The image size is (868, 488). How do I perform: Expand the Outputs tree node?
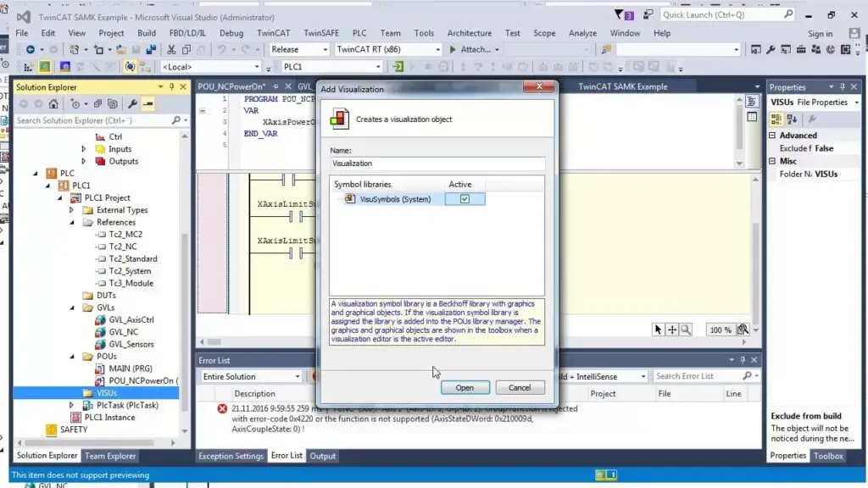coord(84,162)
